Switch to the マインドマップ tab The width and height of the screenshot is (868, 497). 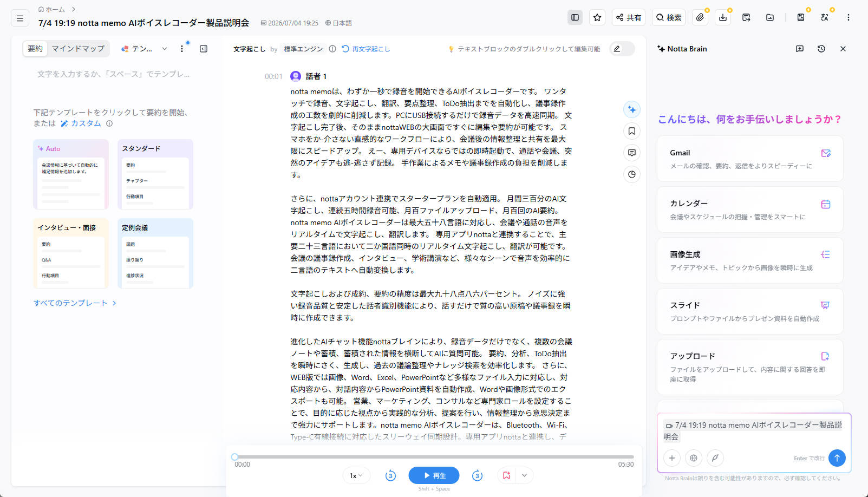[78, 49]
